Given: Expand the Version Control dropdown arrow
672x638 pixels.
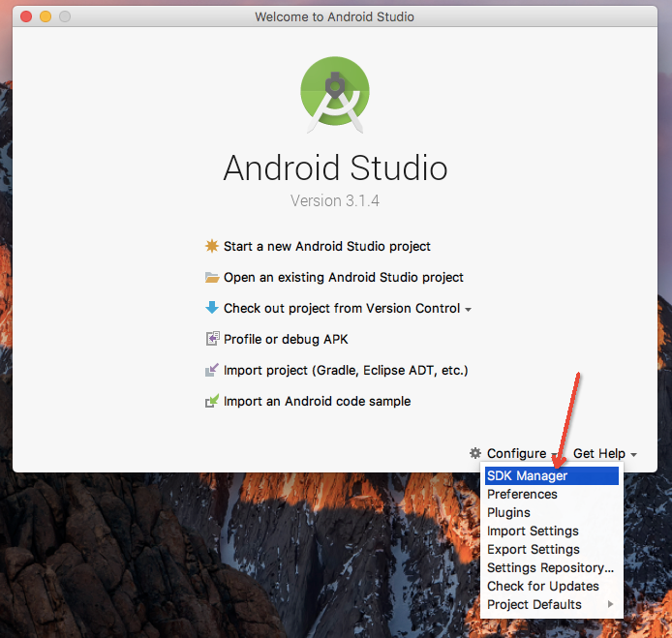Looking at the screenshot, I should click(468, 310).
